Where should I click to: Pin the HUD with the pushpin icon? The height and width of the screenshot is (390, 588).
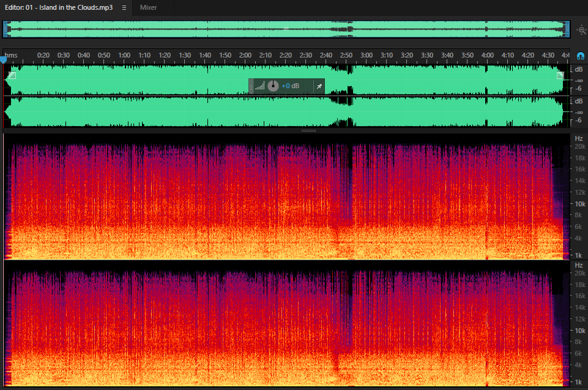coord(319,86)
